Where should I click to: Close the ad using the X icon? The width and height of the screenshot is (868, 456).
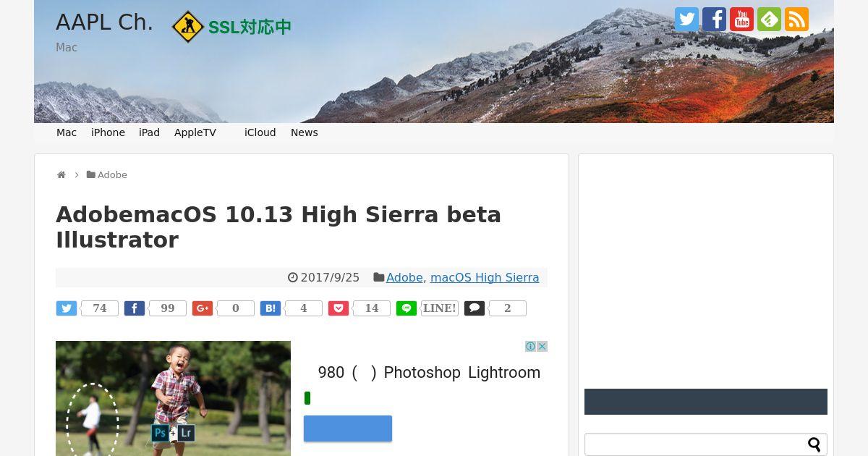pyautogui.click(x=542, y=347)
